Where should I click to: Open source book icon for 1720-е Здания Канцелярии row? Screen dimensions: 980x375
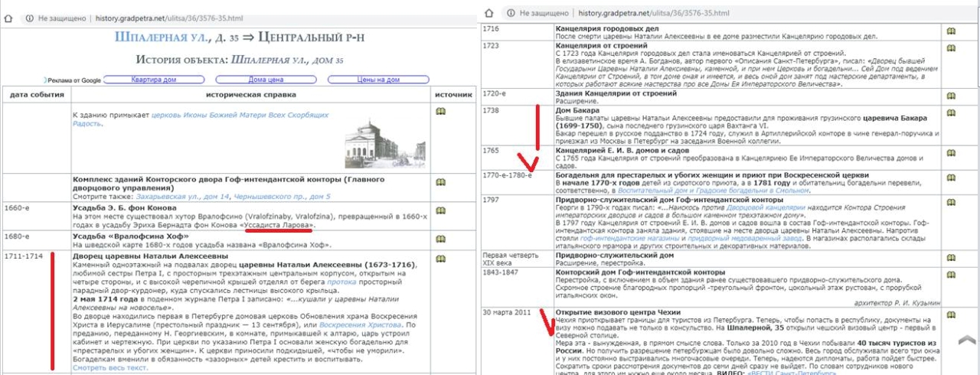[x=951, y=95]
